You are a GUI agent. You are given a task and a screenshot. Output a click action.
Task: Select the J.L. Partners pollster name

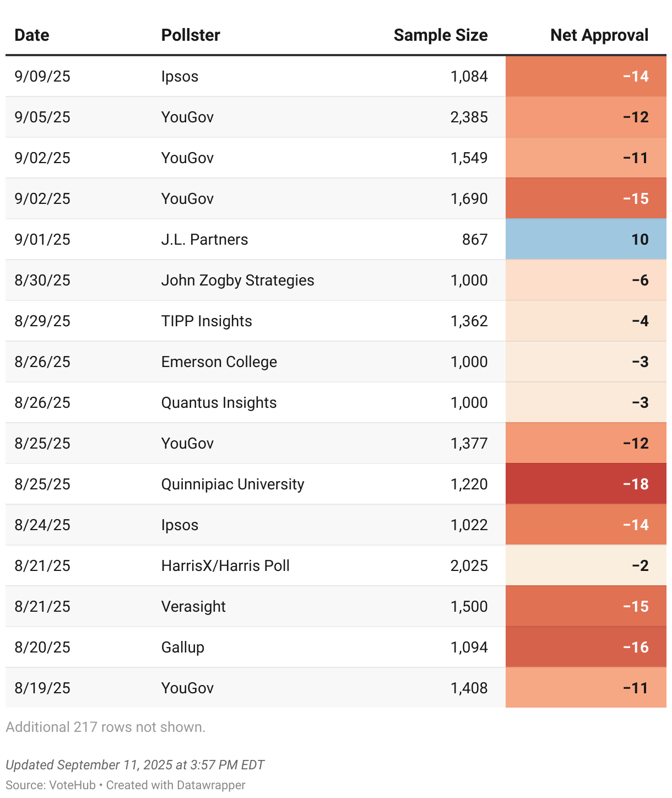tap(204, 239)
